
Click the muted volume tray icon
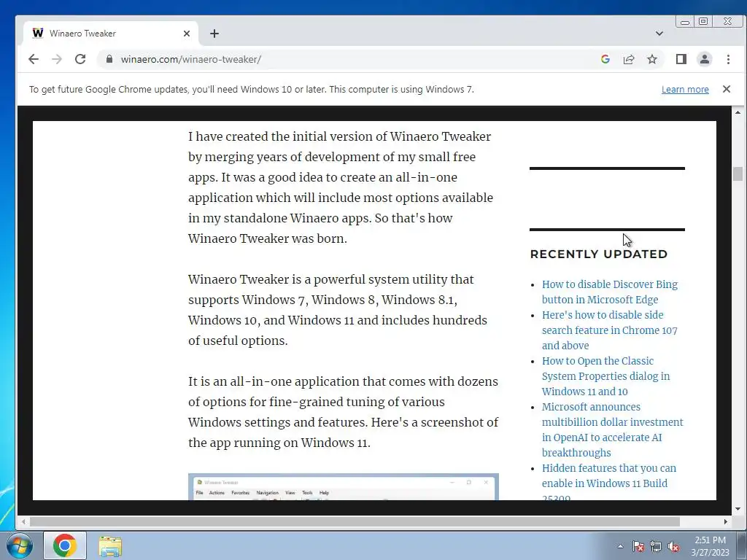[x=673, y=547]
